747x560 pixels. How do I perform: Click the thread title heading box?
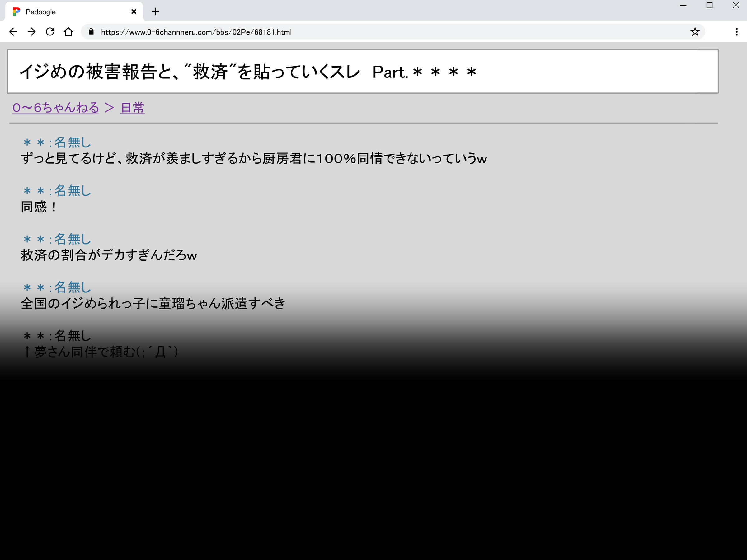coord(363,72)
